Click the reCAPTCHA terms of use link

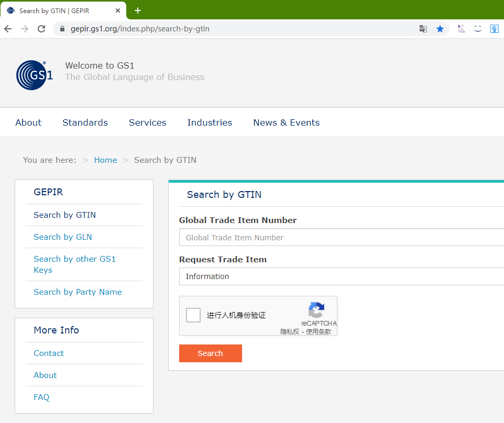318,332
